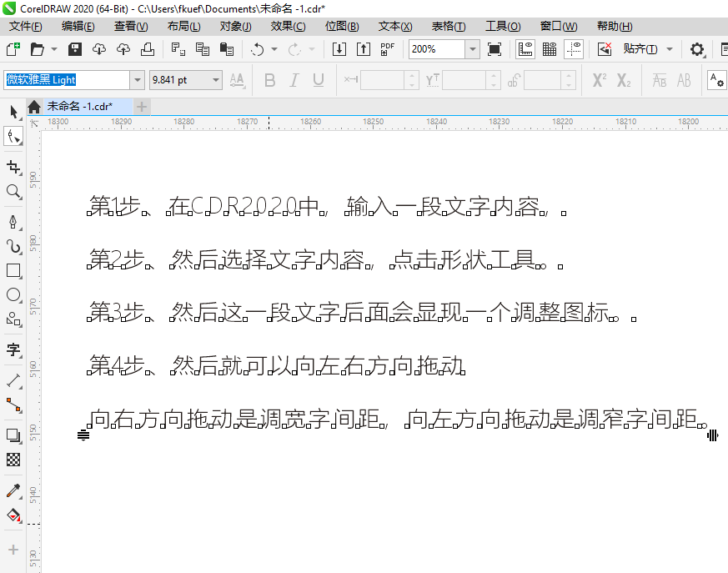Toggle subscript X₂

click(x=624, y=80)
